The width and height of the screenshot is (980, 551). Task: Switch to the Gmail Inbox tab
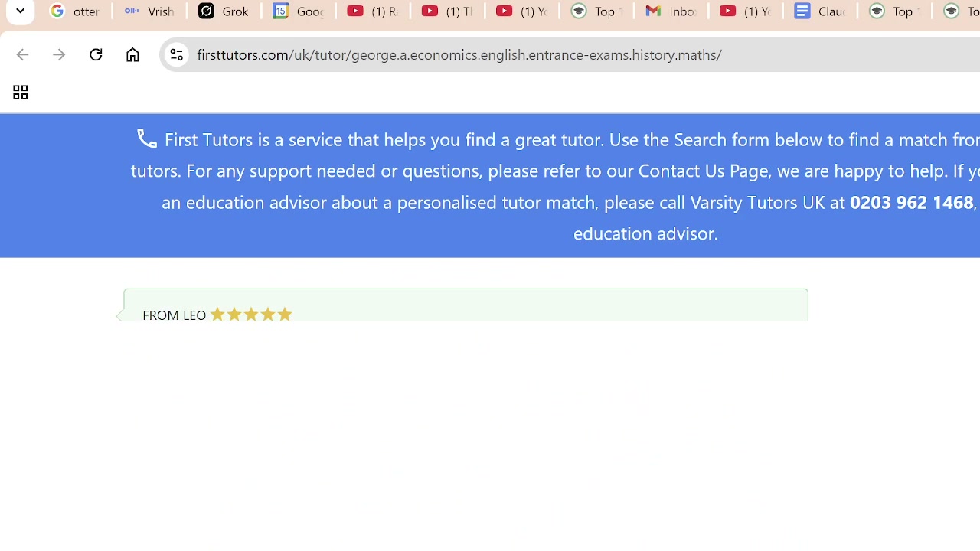coord(671,11)
